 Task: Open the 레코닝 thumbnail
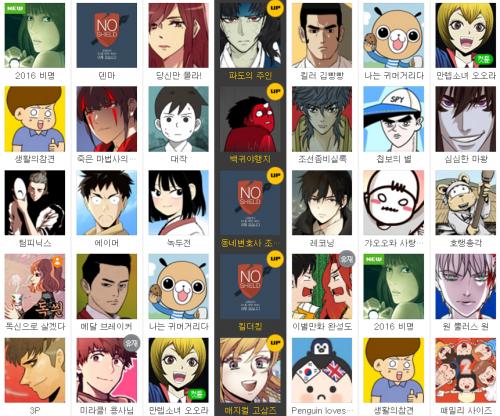[x=322, y=203]
